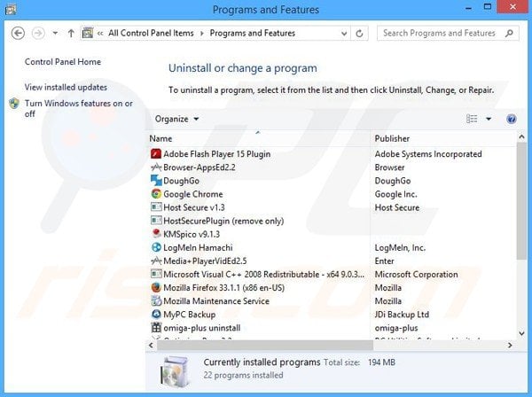This screenshot has width=532, height=397.
Task: Click publisher Microsoft Corporation
Action: tap(417, 275)
